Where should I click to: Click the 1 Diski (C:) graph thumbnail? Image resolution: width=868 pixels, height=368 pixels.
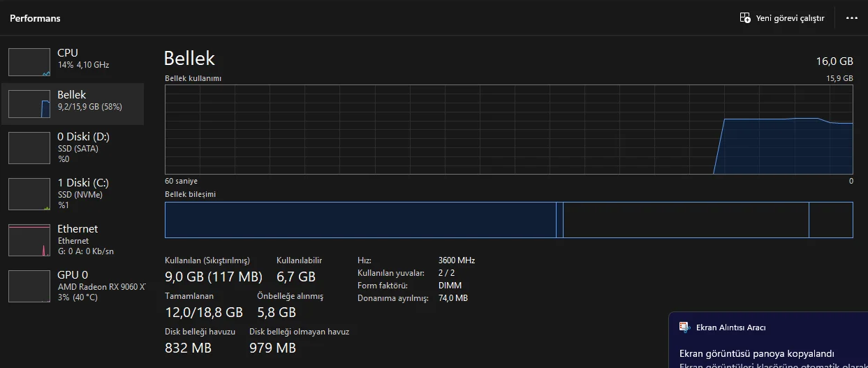[29, 194]
